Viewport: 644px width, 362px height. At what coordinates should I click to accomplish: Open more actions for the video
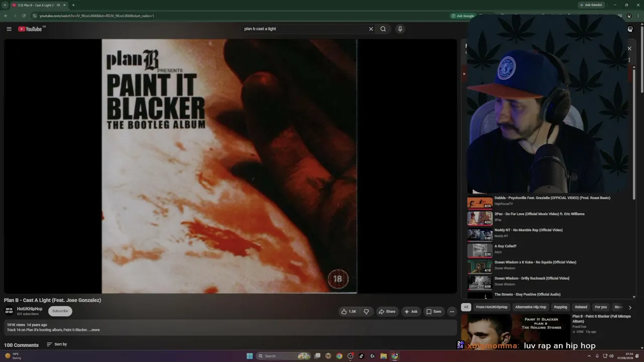452,312
